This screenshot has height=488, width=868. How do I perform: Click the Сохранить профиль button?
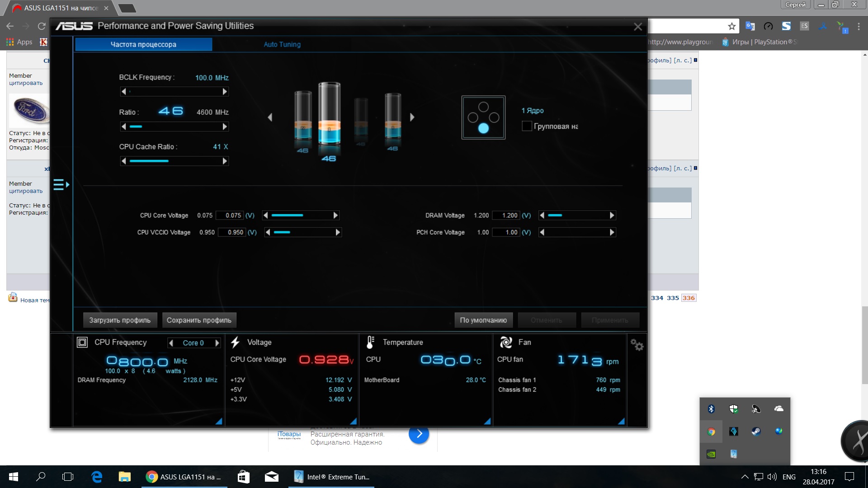coord(199,320)
